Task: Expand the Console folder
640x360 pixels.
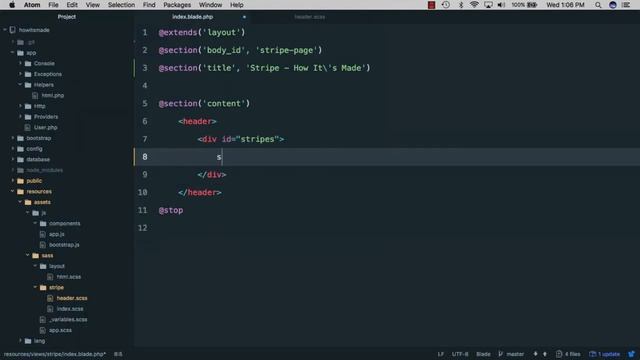Action: (20, 63)
